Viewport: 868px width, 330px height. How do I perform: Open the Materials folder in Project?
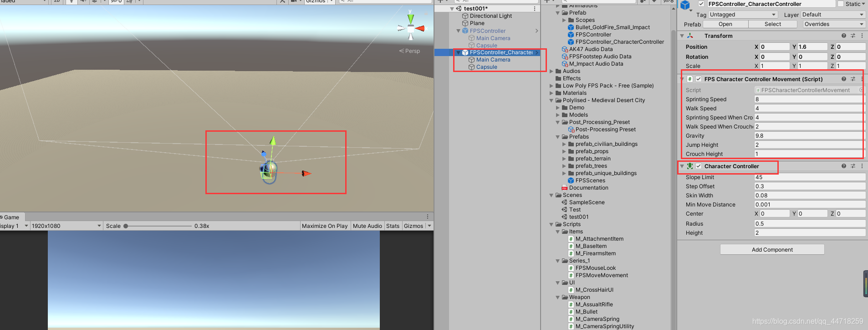(574, 93)
